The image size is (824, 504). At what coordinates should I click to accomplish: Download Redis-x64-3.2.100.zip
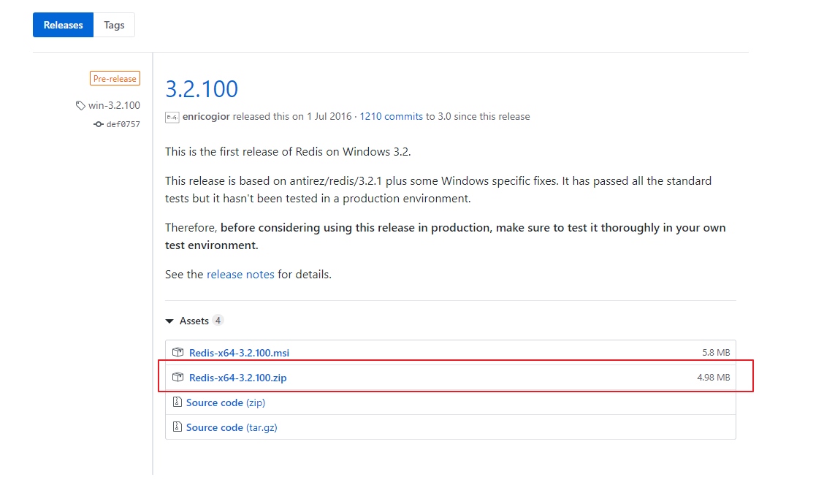coord(238,378)
